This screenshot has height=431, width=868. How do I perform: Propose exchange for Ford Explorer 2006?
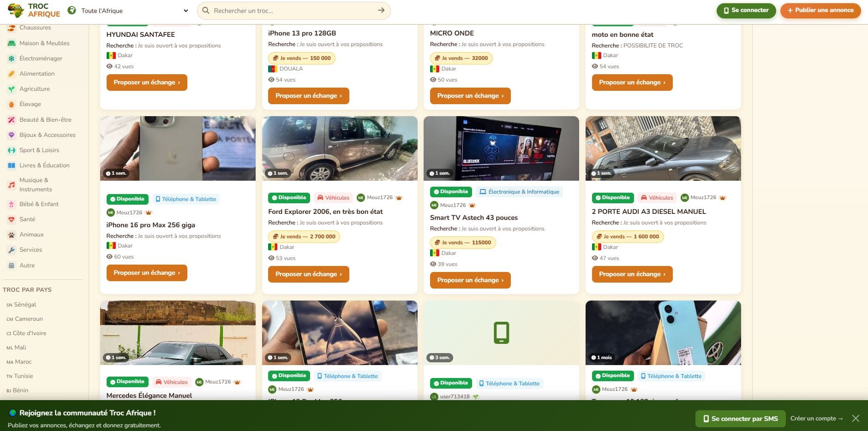pos(308,274)
